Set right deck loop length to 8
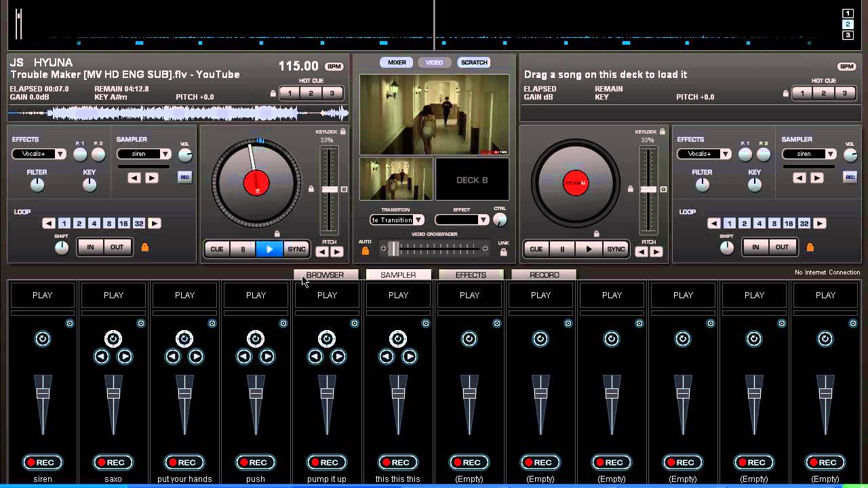This screenshot has width=868, height=488. (x=774, y=223)
